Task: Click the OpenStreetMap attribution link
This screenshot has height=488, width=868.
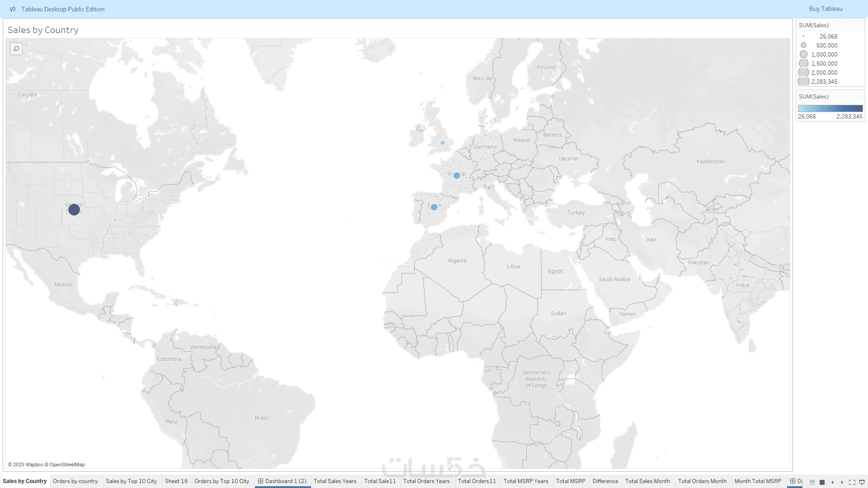Action: (x=67, y=465)
